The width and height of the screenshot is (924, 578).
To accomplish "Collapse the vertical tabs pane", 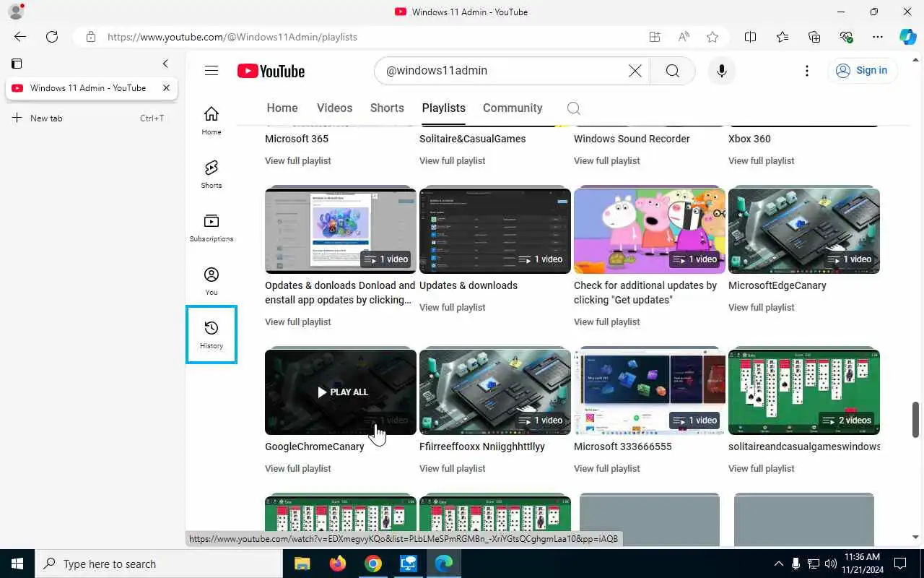I will click(165, 64).
